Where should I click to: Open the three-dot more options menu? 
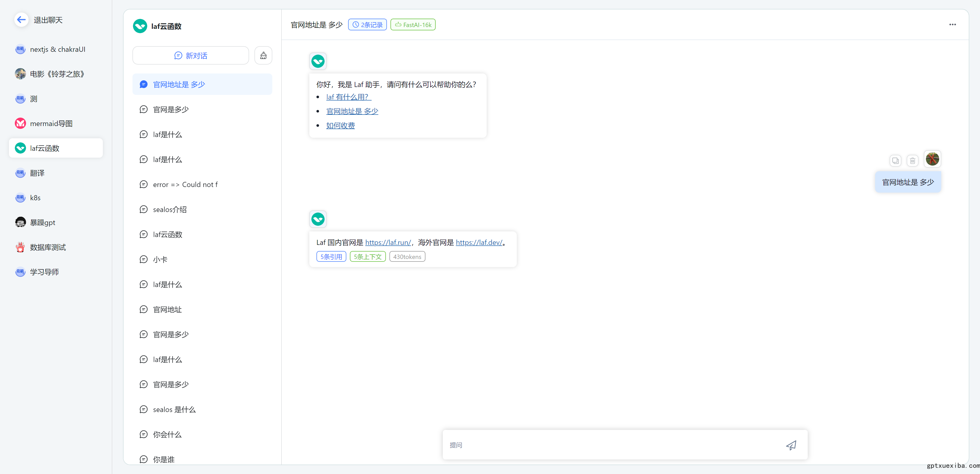(952, 25)
